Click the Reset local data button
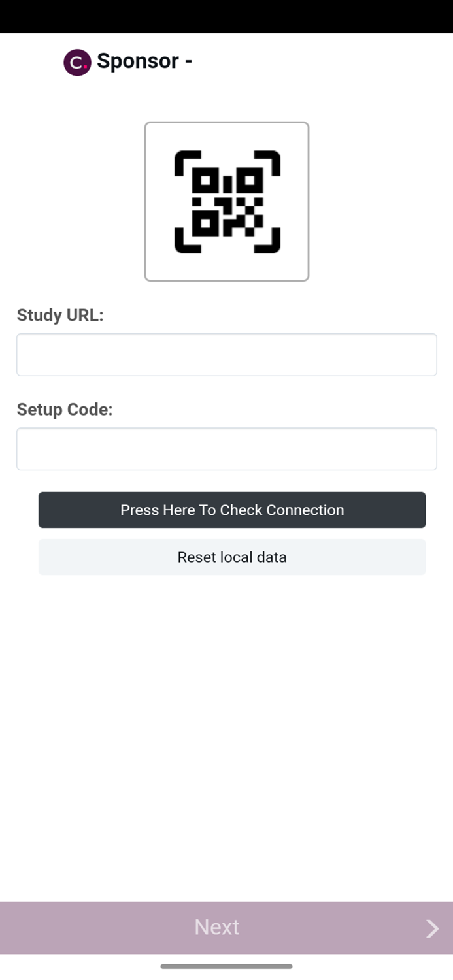453x980 pixels. [232, 557]
